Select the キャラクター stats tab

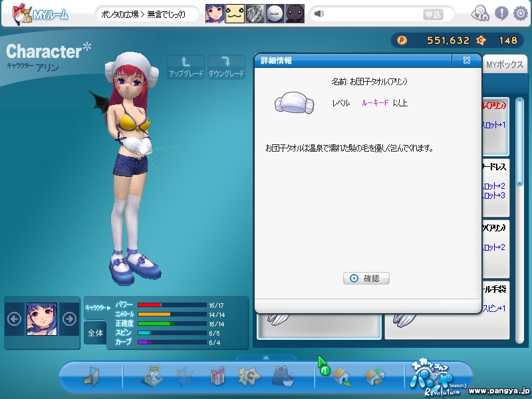97,308
